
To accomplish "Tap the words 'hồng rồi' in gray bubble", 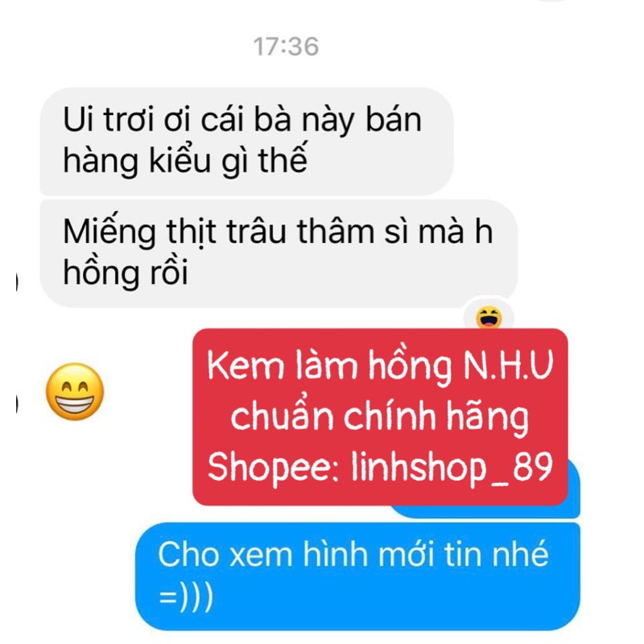I will point(126,272).
